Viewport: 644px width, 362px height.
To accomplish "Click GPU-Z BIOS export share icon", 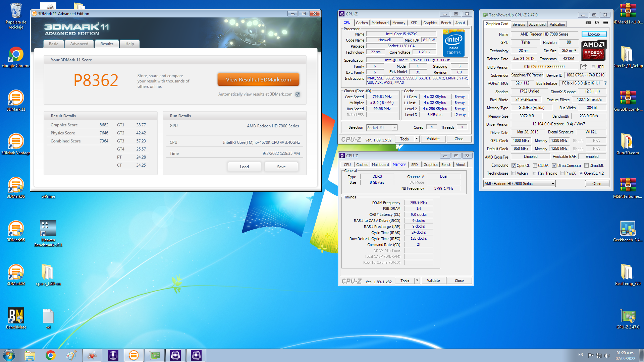I will (583, 67).
